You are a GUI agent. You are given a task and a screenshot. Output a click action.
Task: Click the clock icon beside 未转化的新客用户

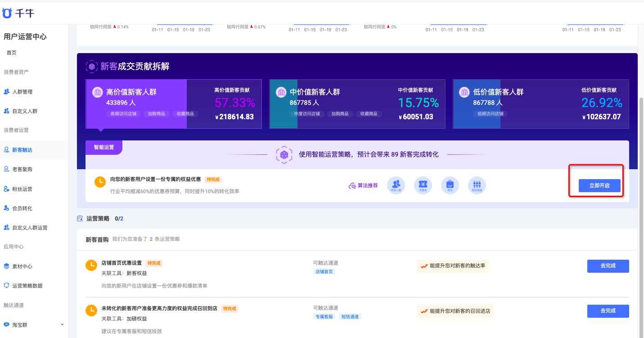click(x=91, y=311)
